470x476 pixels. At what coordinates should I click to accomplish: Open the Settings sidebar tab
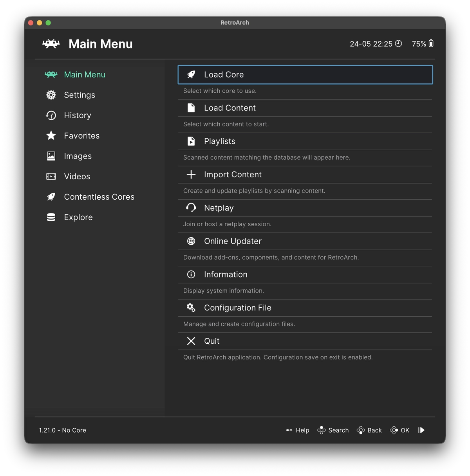coord(80,95)
